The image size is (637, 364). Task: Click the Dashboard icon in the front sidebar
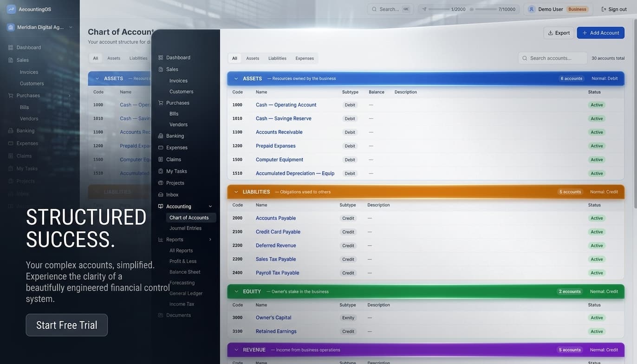point(161,58)
